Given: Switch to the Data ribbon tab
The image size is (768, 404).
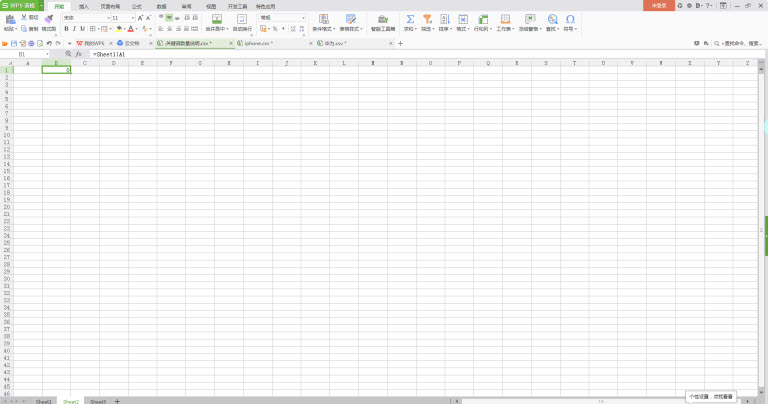Looking at the screenshot, I should click(x=162, y=6).
